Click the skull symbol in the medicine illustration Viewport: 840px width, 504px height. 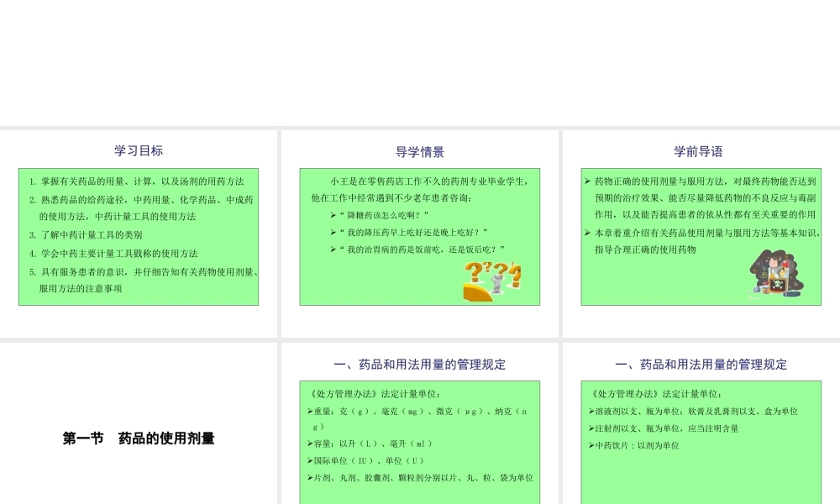(x=778, y=284)
